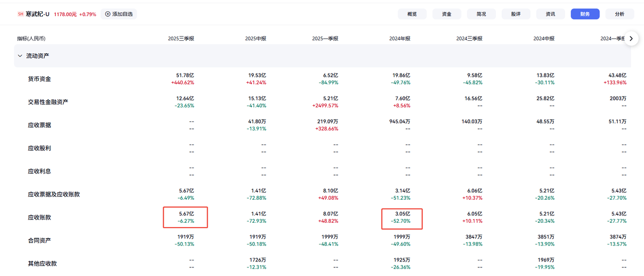Open the 资讯 tab

(550, 14)
